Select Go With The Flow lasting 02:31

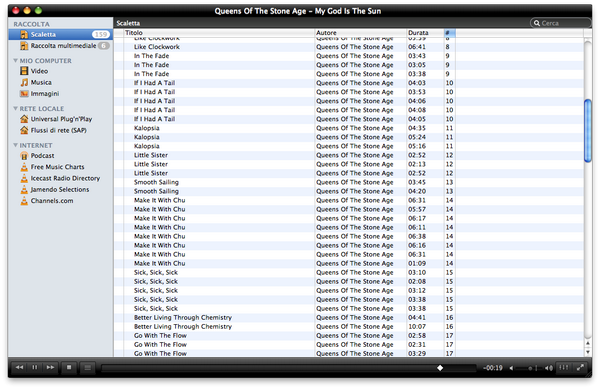(349, 345)
